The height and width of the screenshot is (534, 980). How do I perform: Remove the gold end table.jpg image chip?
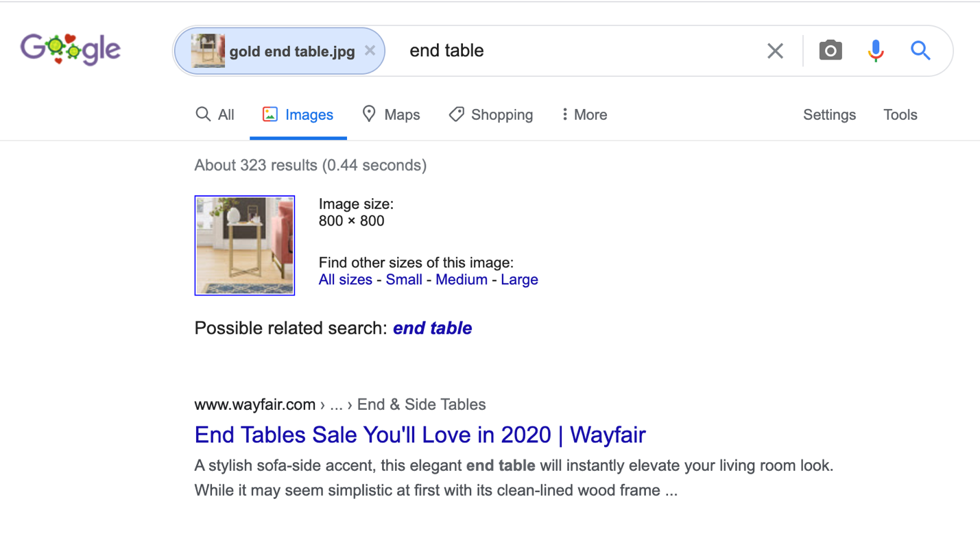(370, 50)
